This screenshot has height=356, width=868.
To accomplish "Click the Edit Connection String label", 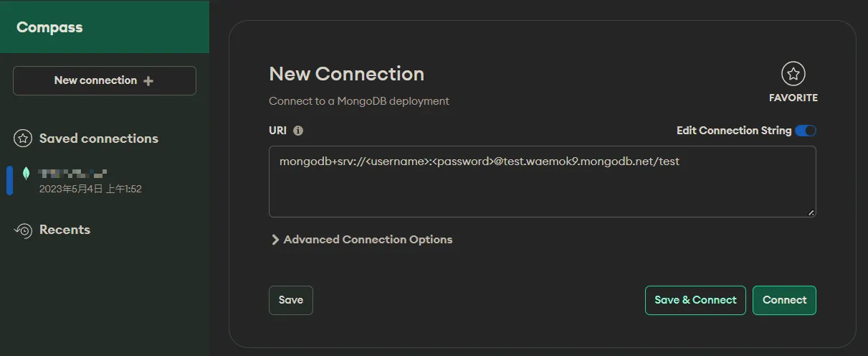I will pyautogui.click(x=733, y=131).
